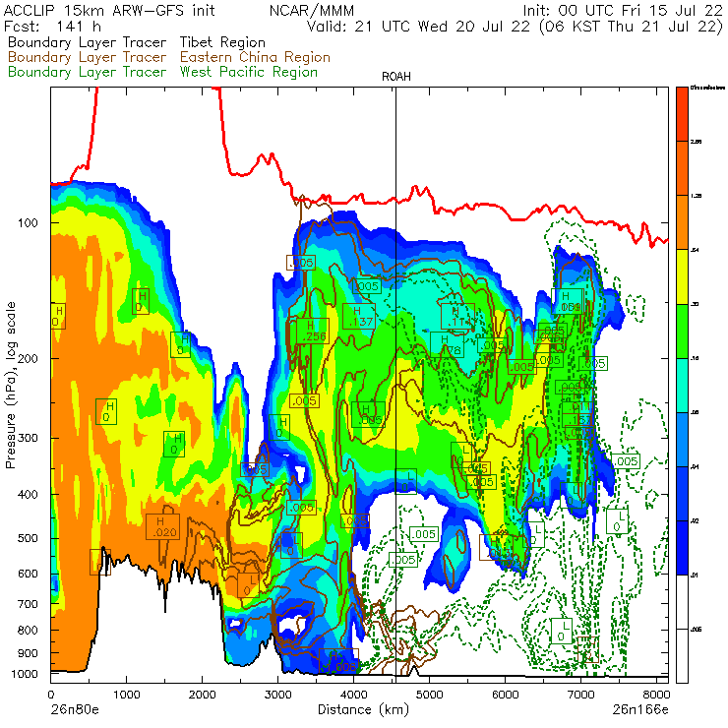Click the 1000 hPa pressure axis label
Viewport: 728px width, 728px height.
click(24, 674)
